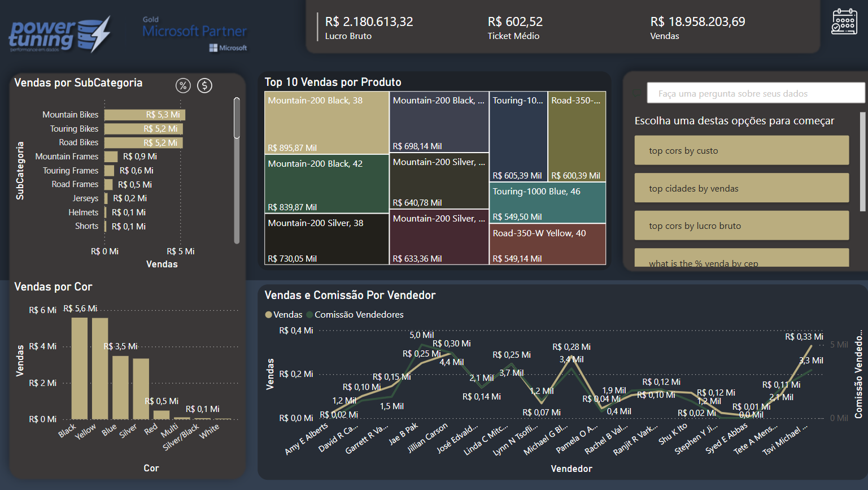868x490 pixels.
Task: Select the Road-350-W Yellow, 40 treemap tile
Action: (547, 244)
